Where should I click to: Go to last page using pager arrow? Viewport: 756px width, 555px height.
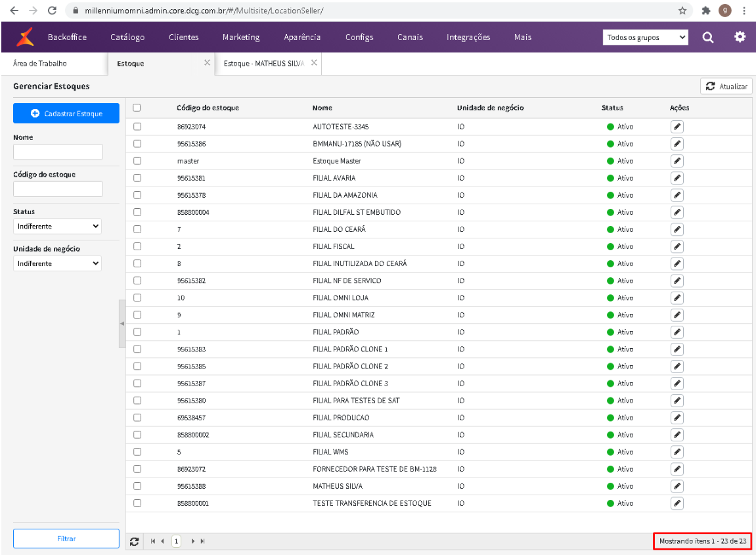click(x=203, y=541)
